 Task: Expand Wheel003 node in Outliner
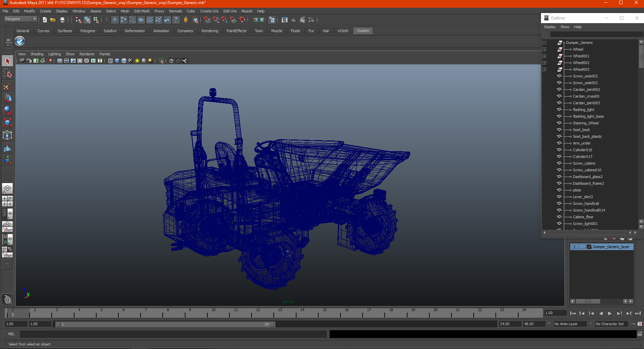pyautogui.click(x=545, y=69)
